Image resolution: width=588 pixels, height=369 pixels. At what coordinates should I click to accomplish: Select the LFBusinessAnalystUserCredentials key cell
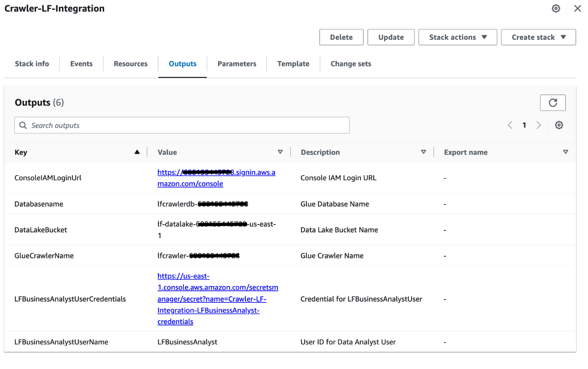pos(70,299)
